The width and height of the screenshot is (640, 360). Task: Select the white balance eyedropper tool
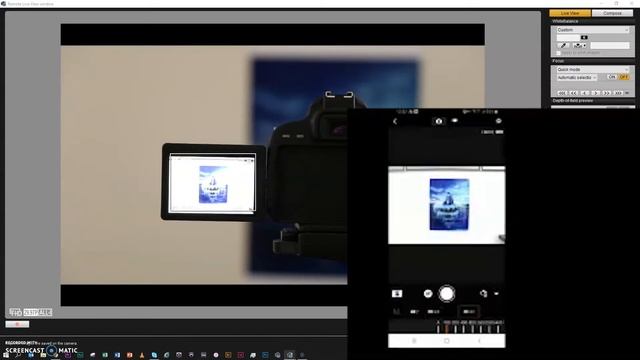pyautogui.click(x=563, y=45)
